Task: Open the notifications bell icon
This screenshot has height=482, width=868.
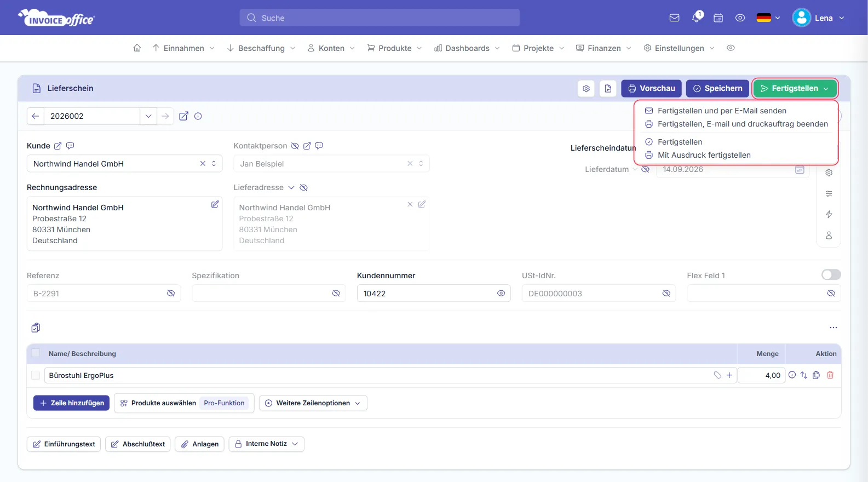Action: [697, 18]
